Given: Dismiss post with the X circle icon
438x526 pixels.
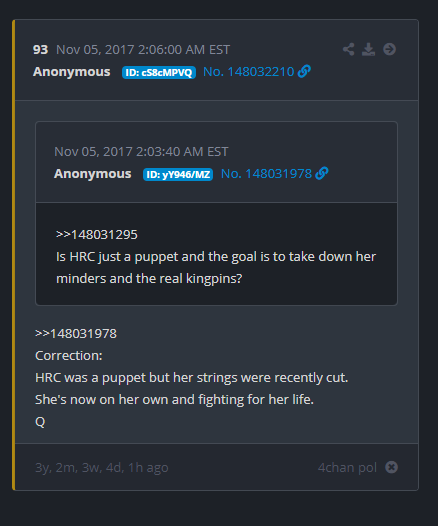Looking at the screenshot, I should coord(391,467).
